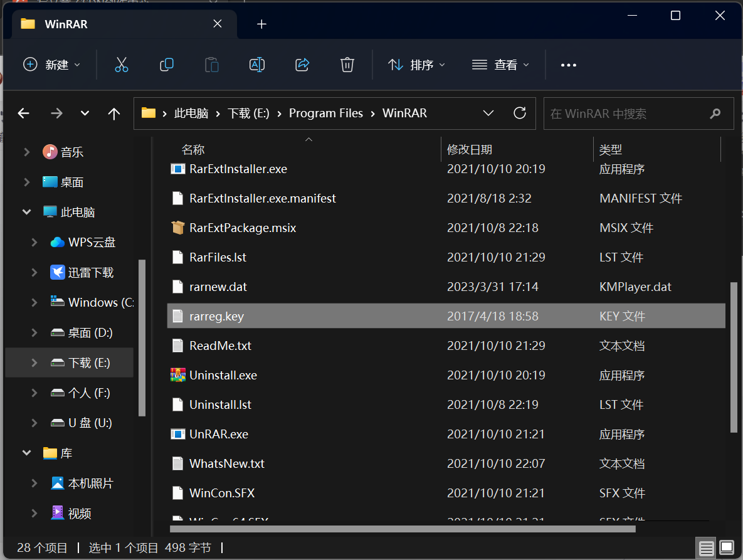Click the RarExtInstaller.exe application icon
Screen dimensions: 743x560
click(177, 169)
